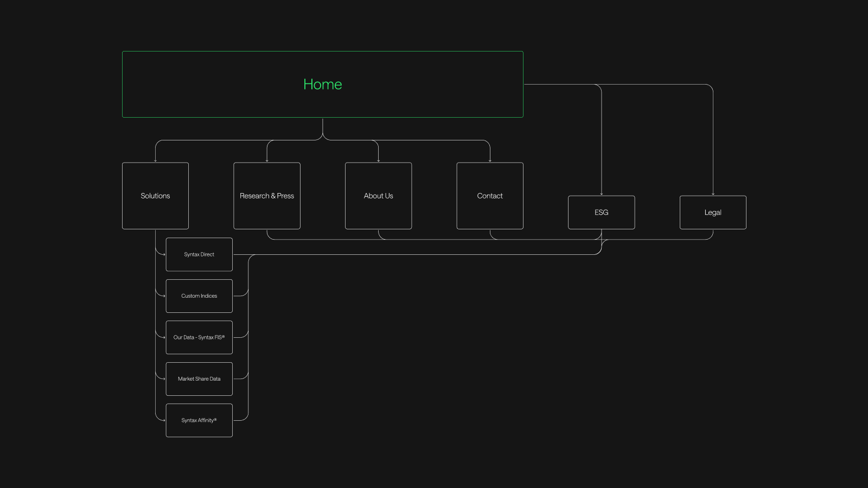This screenshot has height=488, width=868.
Task: Click the arrow entering the Legal node
Action: click(712, 194)
